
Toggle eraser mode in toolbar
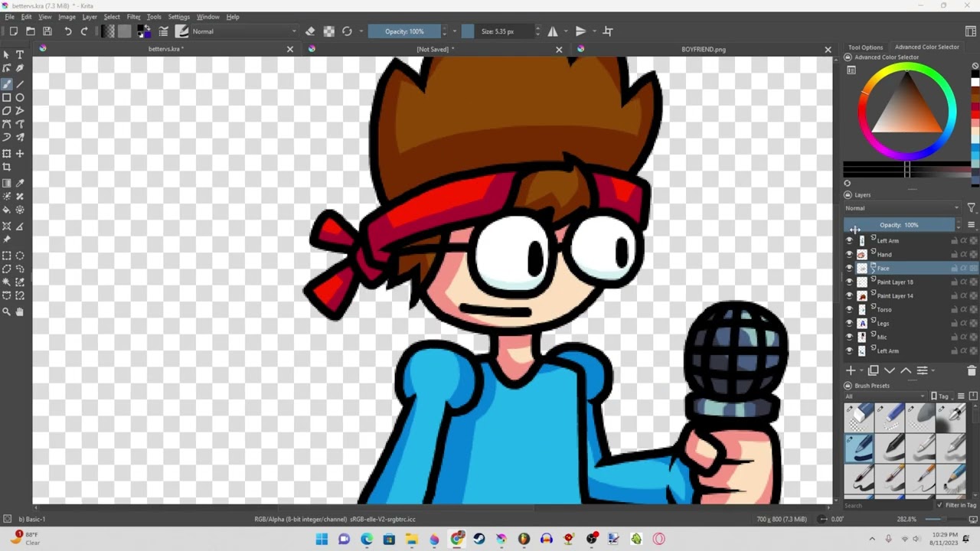(310, 31)
